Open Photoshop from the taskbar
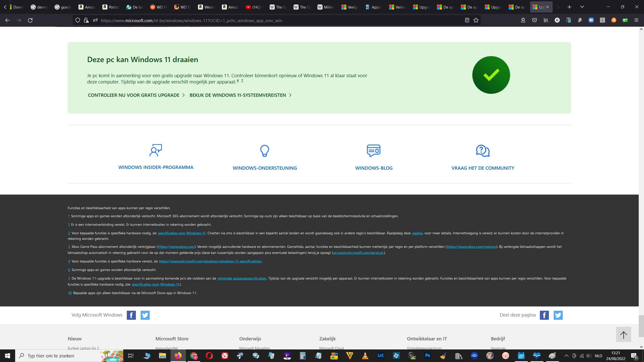The height and width of the screenshot is (362, 644). pyautogui.click(x=427, y=356)
